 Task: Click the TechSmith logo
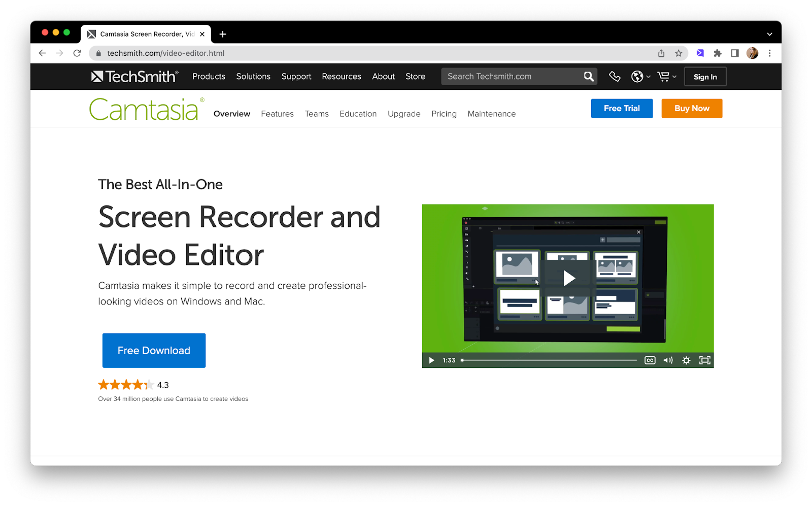pyautogui.click(x=134, y=77)
